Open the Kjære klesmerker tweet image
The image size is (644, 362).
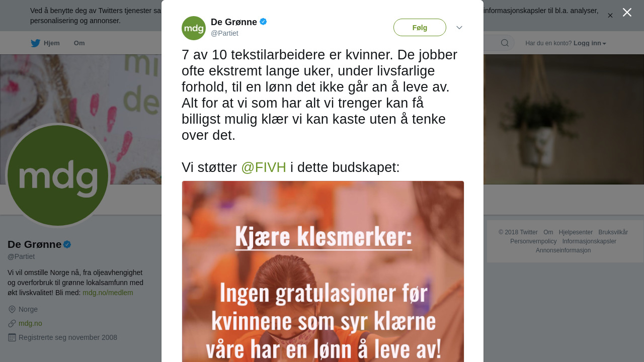(323, 271)
